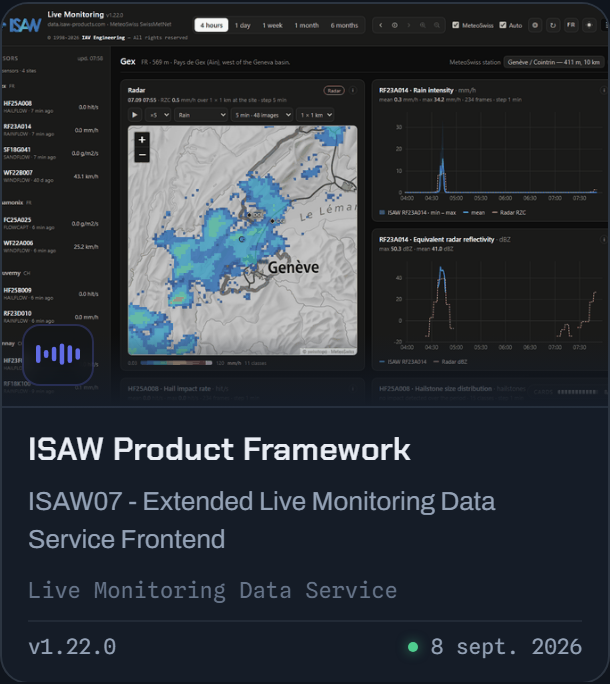Click the Genève label on the map
610x684 pixels.
[293, 267]
